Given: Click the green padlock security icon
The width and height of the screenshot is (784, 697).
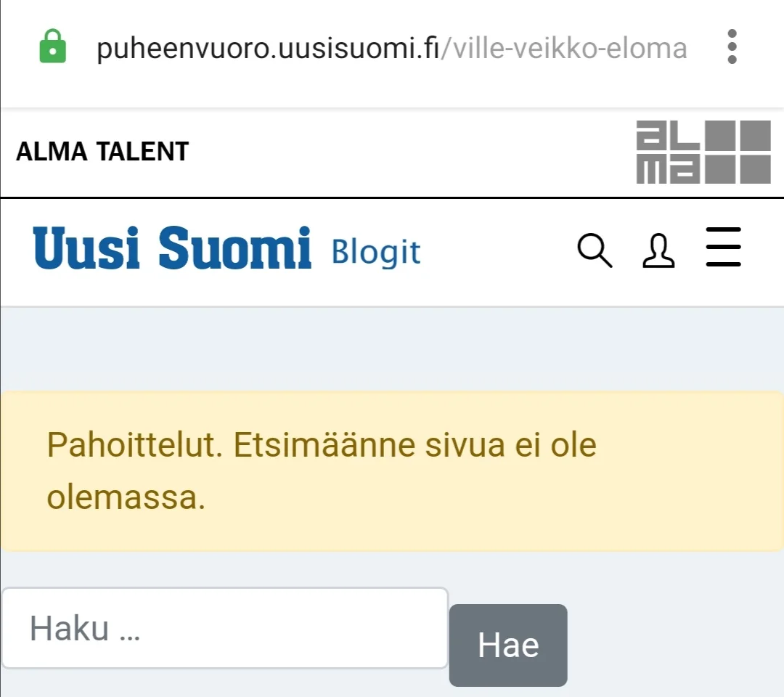Looking at the screenshot, I should (52, 48).
